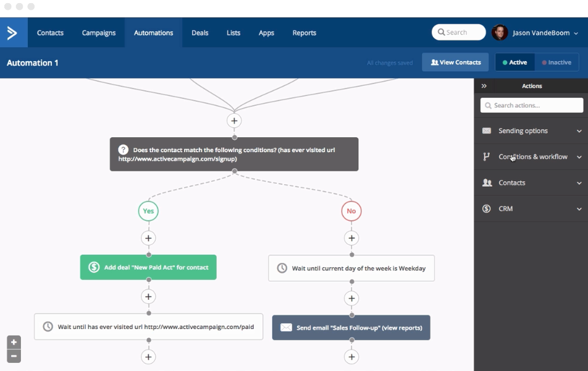Add action via plus below visited url wait

point(148,357)
